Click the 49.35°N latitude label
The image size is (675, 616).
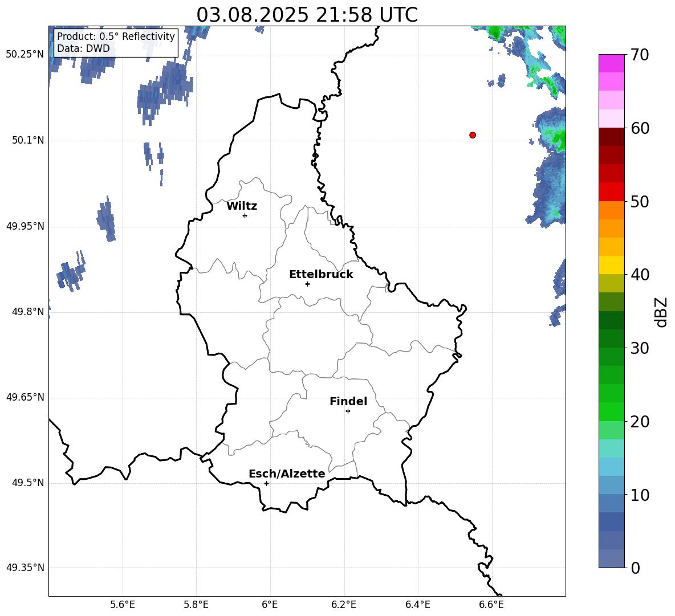pos(25,568)
